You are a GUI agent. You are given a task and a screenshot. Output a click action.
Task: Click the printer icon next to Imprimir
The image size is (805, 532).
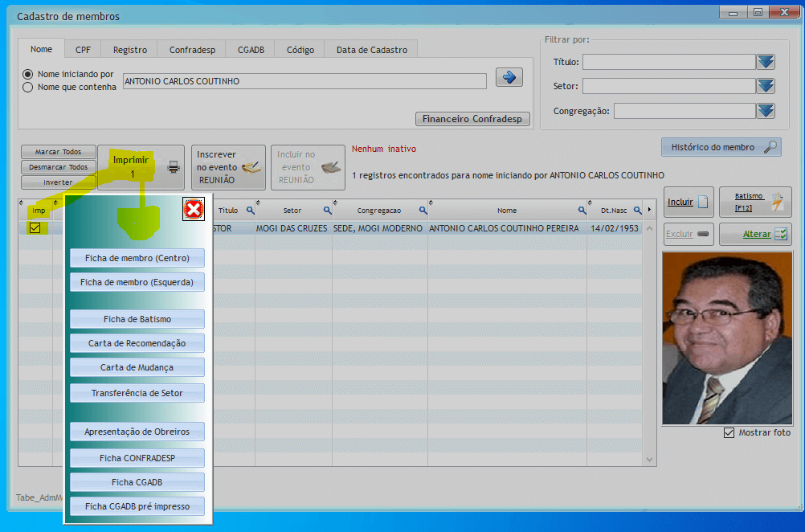point(174,167)
